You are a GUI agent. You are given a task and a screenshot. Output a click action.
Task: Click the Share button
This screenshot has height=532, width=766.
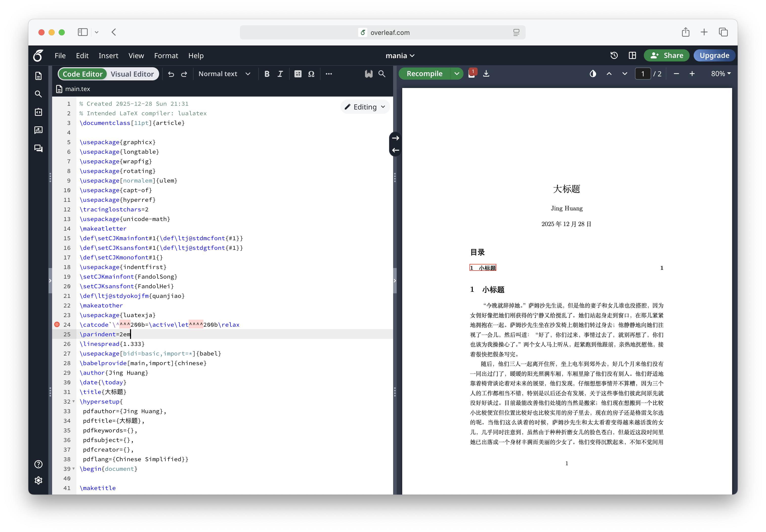(667, 56)
